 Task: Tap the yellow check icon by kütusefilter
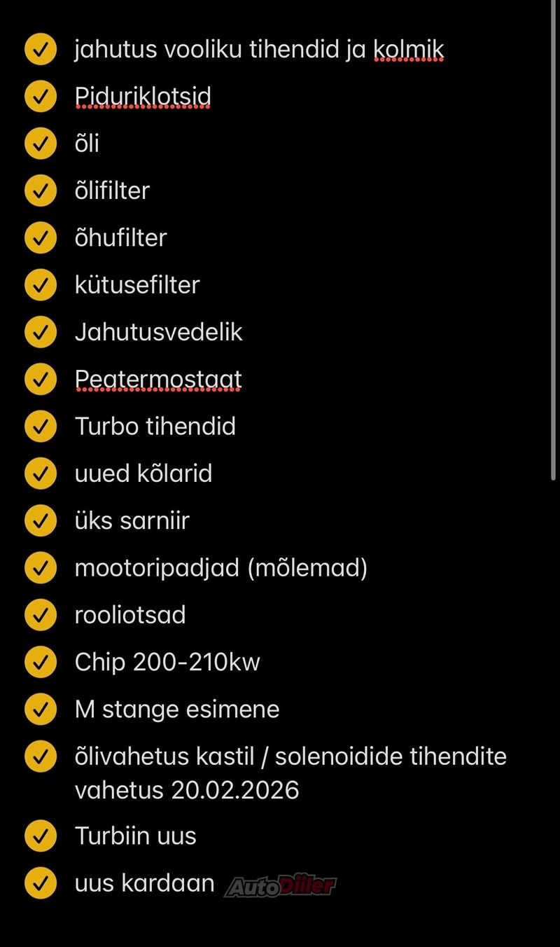pyautogui.click(x=40, y=285)
